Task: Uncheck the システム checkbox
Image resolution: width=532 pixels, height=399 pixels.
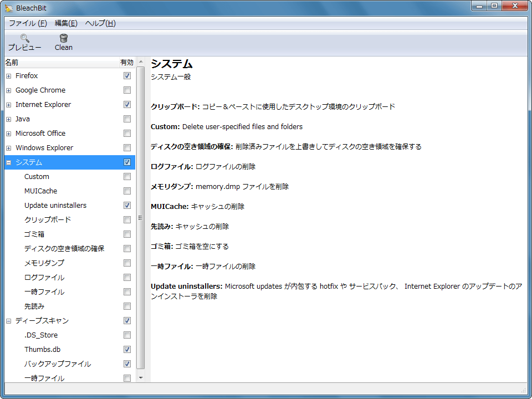Action: [127, 162]
